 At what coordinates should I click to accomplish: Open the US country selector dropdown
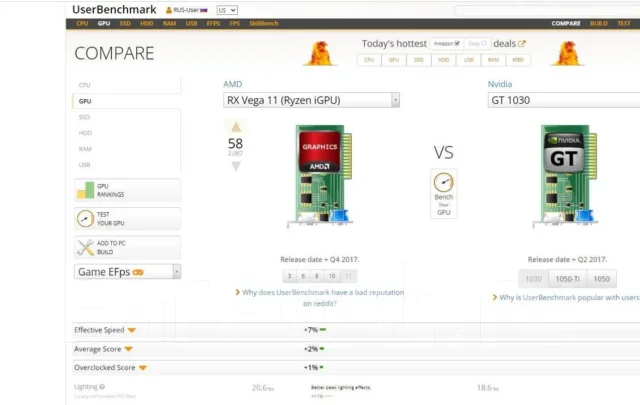point(227,10)
